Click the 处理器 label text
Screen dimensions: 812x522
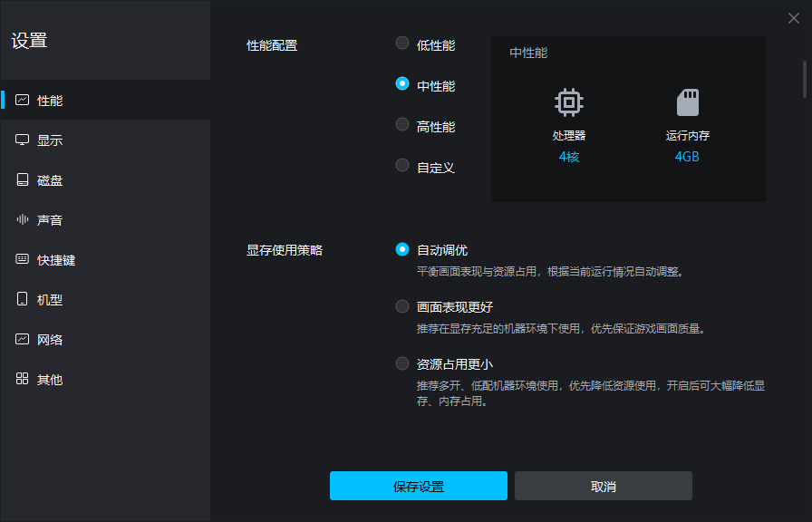click(x=568, y=136)
